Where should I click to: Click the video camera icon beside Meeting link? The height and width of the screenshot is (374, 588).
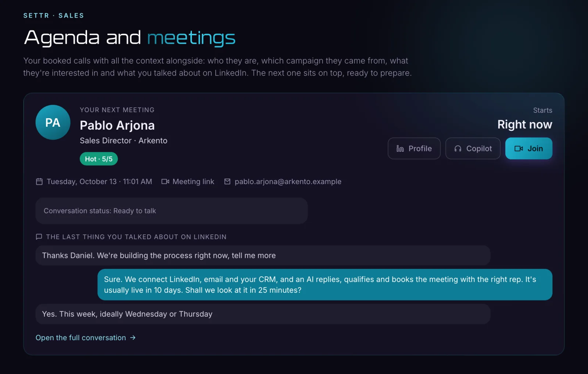[165, 181]
